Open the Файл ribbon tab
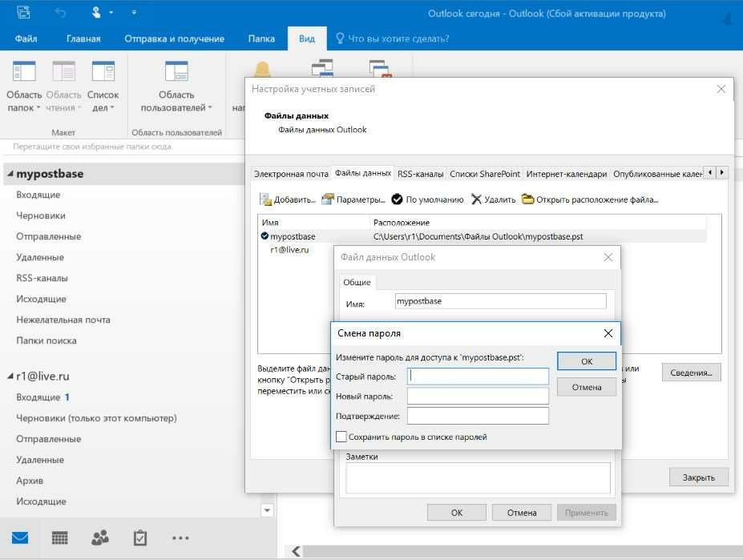743x560 pixels. 27,38
